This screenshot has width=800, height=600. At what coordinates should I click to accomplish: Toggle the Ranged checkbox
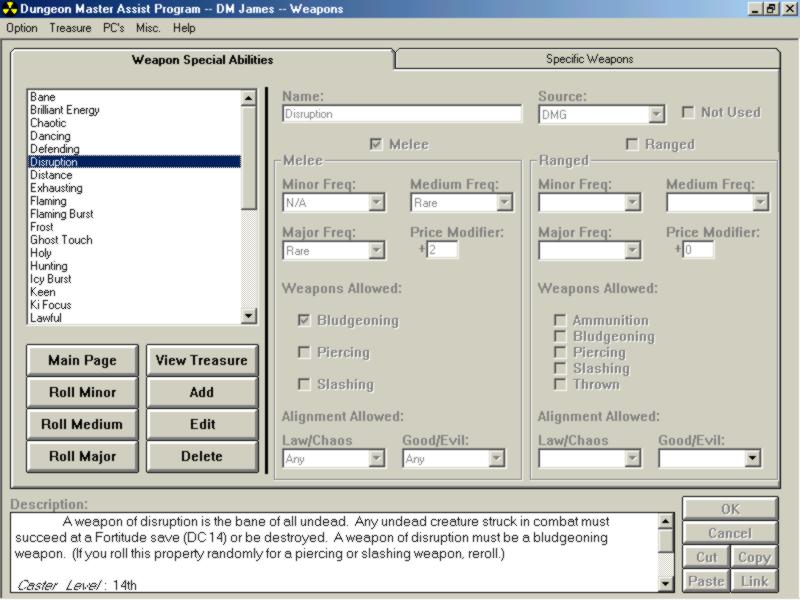tap(632, 145)
